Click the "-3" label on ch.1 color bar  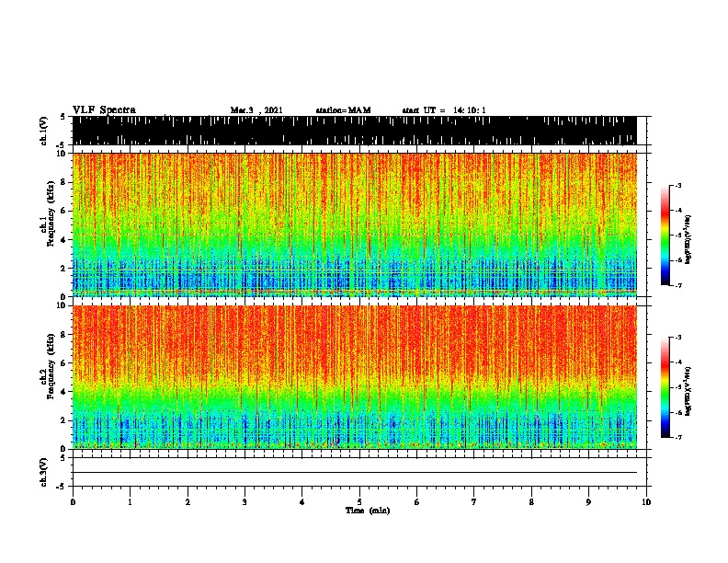coord(678,185)
